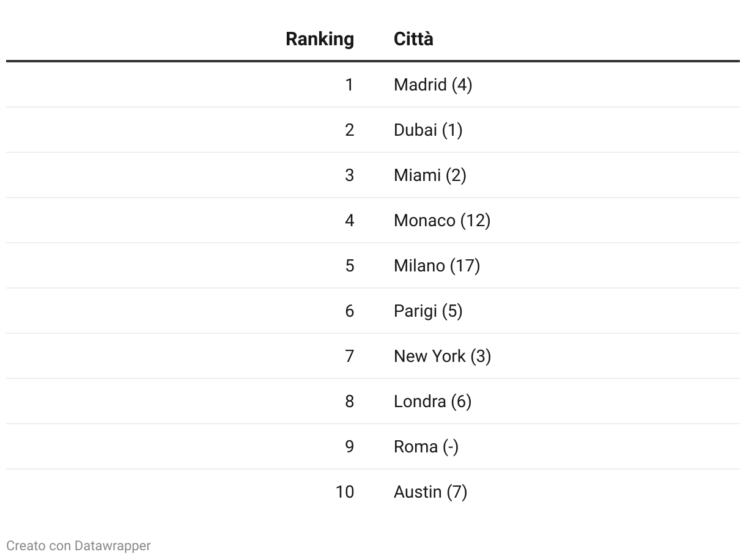Screen dimensions: 746x560
Task: Select the Roma (-) cell
Action: 426,446
